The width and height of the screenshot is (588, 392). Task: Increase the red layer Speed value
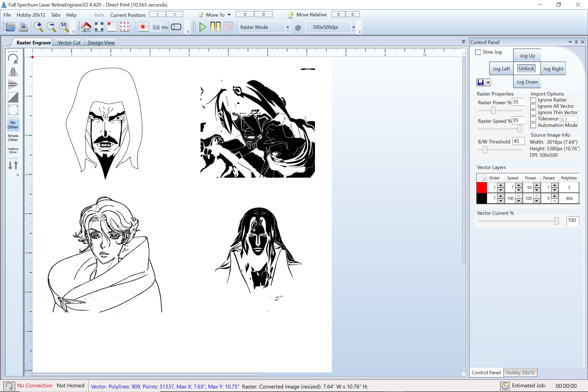tap(519, 185)
